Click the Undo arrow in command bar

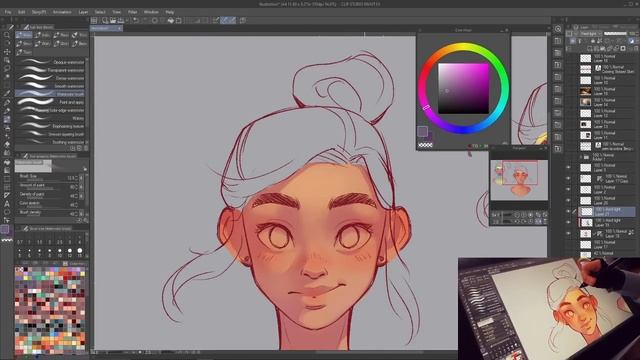[x=136, y=20]
